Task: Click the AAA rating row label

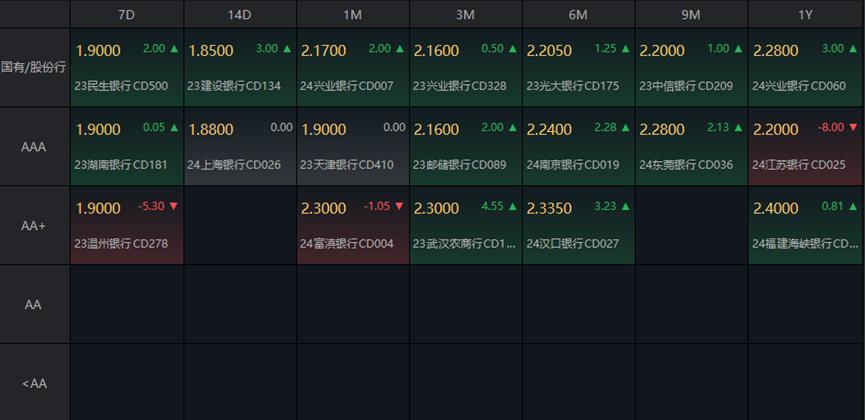Action: (34, 147)
